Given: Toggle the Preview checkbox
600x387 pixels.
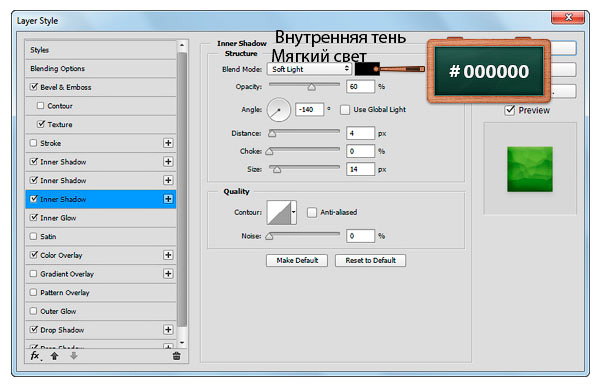Looking at the screenshot, I should [x=509, y=110].
